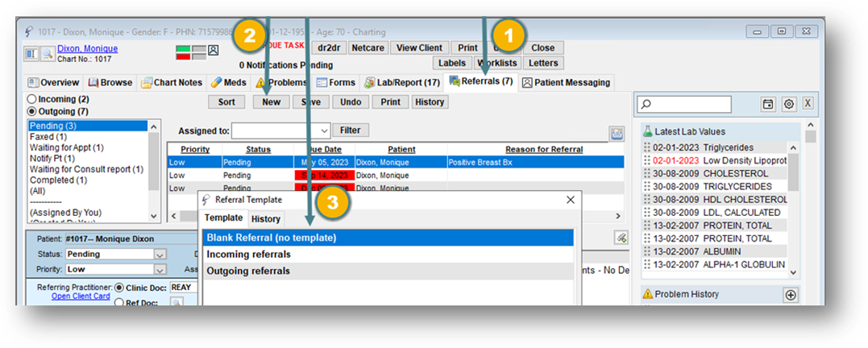Select the Positive Breast Bx referral row
Screen dimensions: 868x348
pyautogui.click(x=396, y=163)
